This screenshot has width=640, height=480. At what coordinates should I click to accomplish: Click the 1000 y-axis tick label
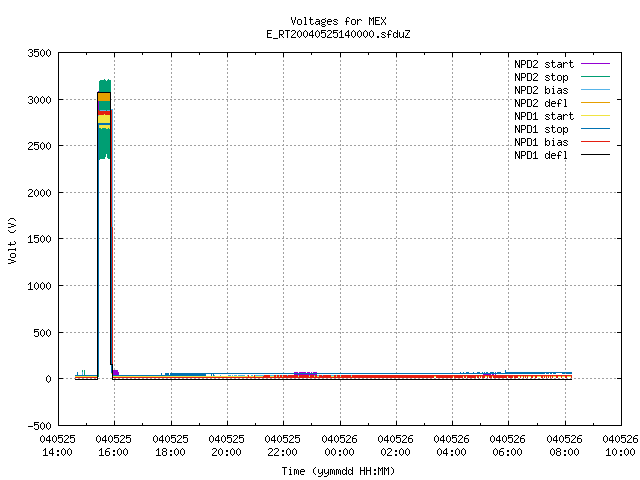click(40, 286)
